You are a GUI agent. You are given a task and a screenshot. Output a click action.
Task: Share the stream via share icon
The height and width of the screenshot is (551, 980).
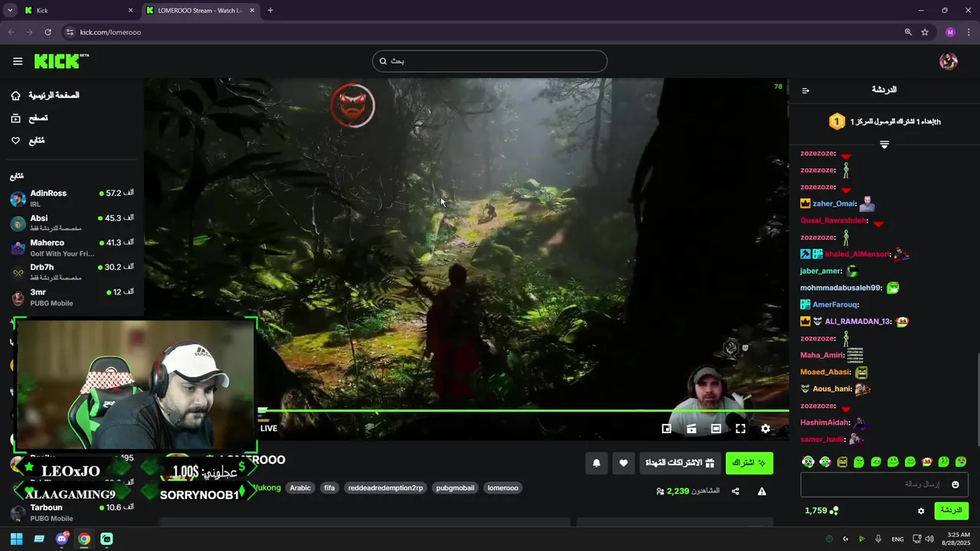coord(736,491)
